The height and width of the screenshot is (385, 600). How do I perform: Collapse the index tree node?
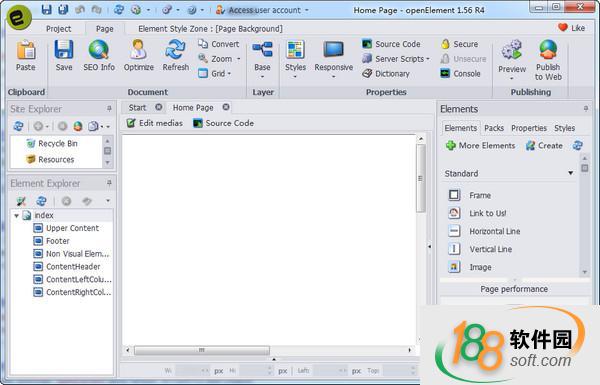click(x=16, y=215)
